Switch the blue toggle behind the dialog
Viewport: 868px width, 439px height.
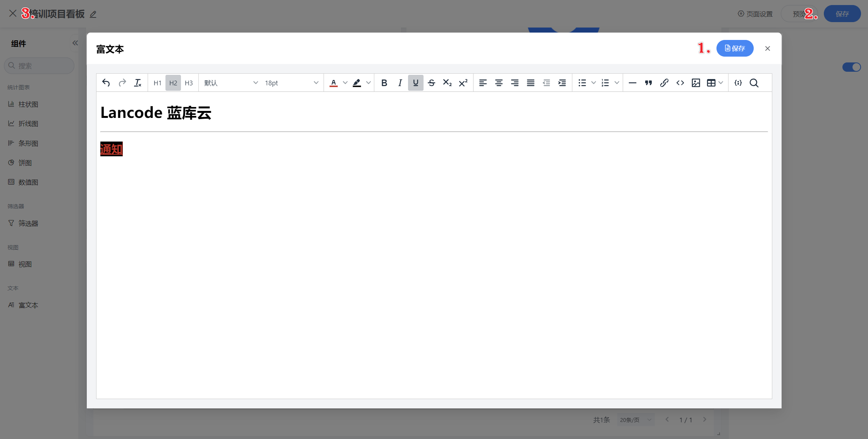851,67
